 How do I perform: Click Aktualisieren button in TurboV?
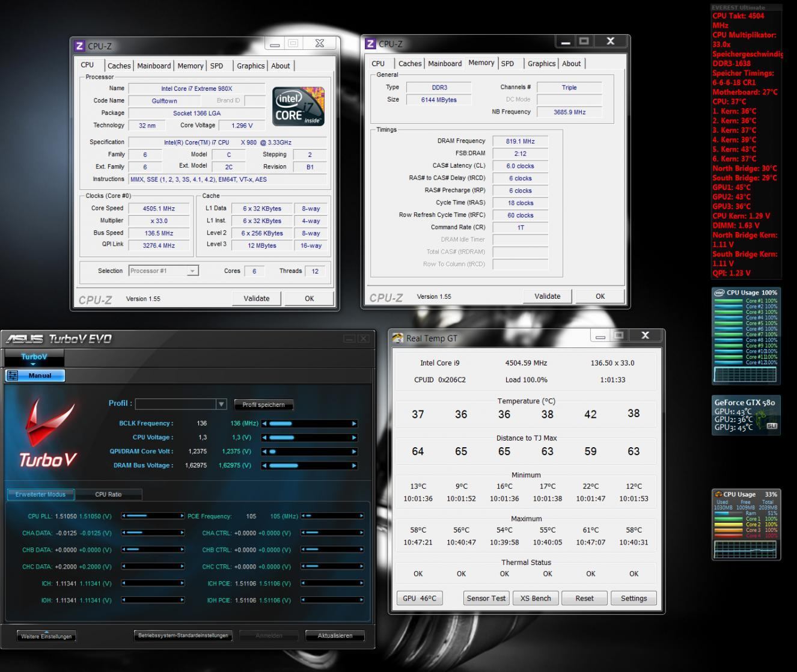click(x=335, y=635)
